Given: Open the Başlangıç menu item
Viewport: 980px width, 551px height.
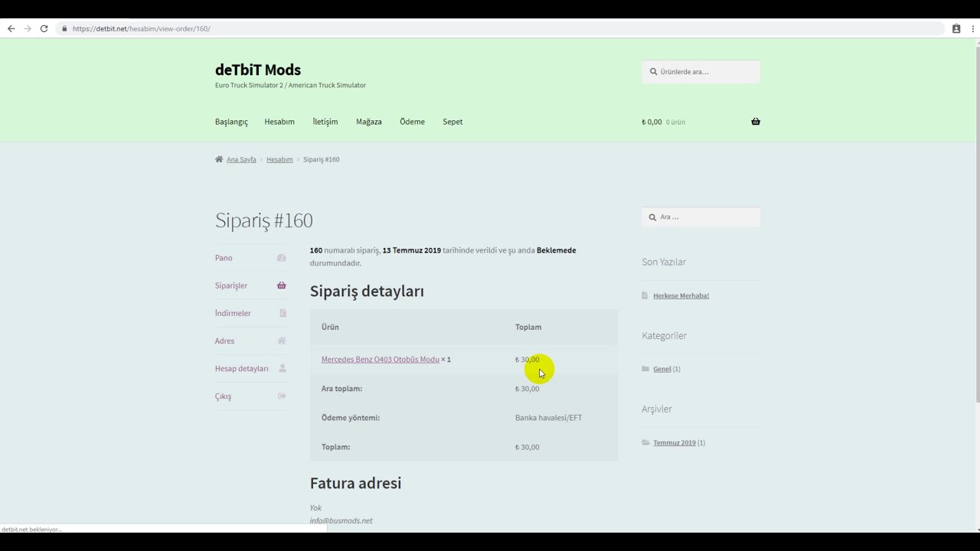Looking at the screenshot, I should pyautogui.click(x=231, y=122).
